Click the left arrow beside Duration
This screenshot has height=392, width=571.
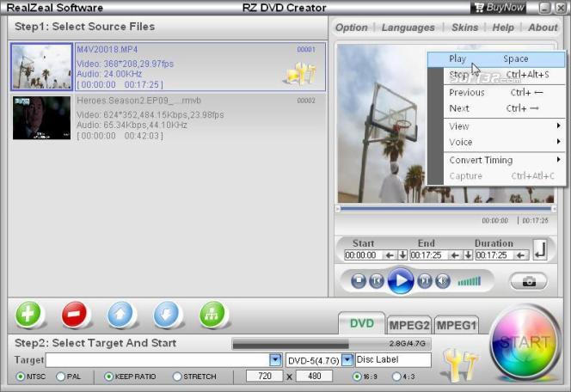521,255
